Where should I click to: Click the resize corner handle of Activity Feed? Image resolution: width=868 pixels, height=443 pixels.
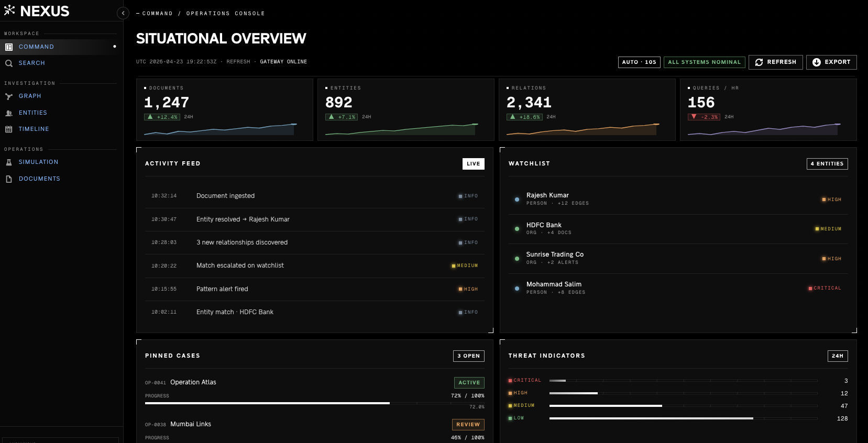click(x=491, y=330)
